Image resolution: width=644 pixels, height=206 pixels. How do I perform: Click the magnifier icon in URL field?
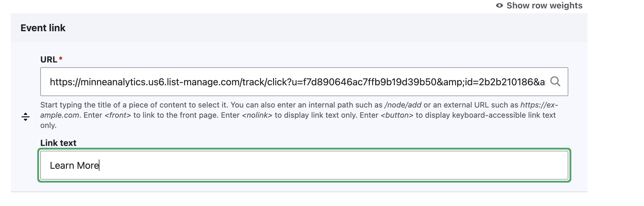[555, 81]
